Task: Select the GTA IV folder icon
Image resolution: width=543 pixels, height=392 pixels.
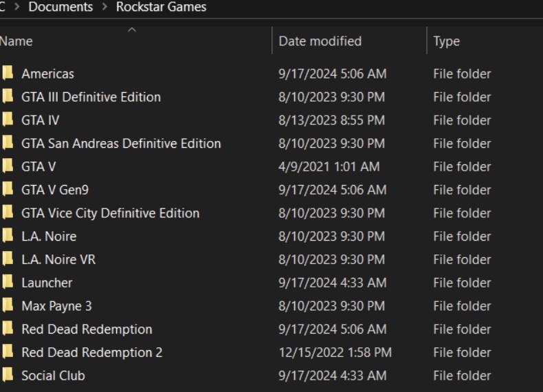Action: [8, 120]
